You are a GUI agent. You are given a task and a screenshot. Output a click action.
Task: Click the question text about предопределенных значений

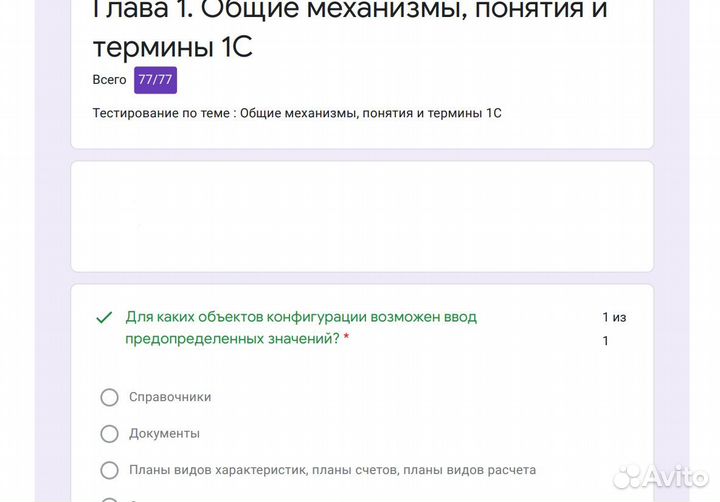pos(301,328)
